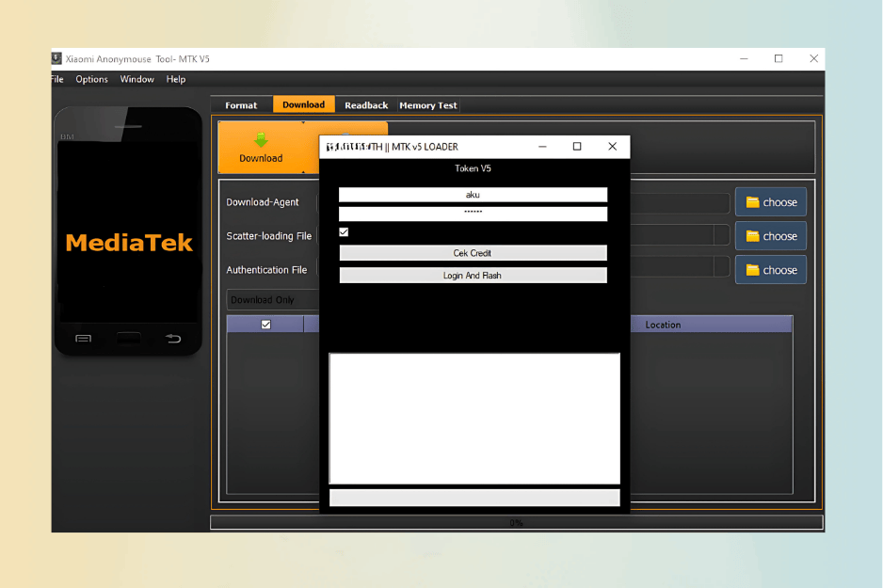Open the Options menu
Screen dimensions: 883x588
(x=92, y=79)
